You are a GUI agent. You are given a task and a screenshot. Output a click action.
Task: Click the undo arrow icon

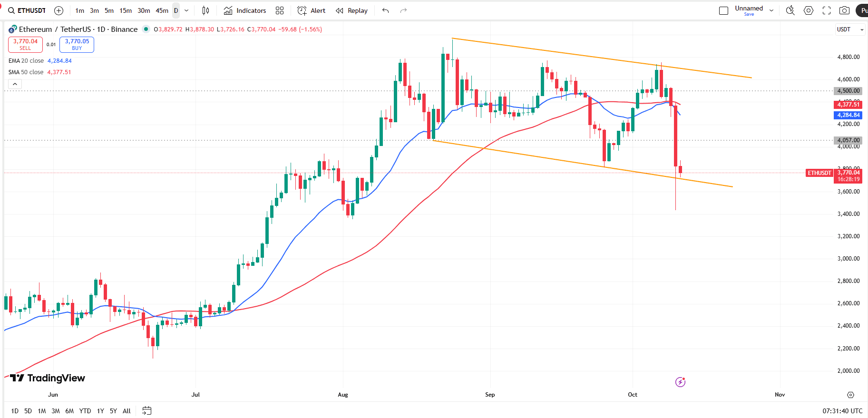[x=386, y=10]
